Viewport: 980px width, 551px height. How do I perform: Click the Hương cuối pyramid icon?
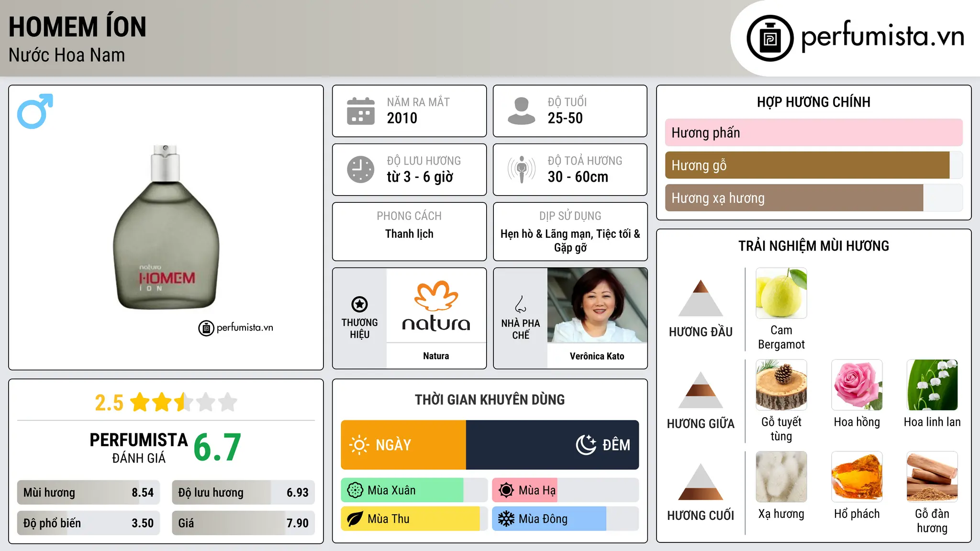701,482
